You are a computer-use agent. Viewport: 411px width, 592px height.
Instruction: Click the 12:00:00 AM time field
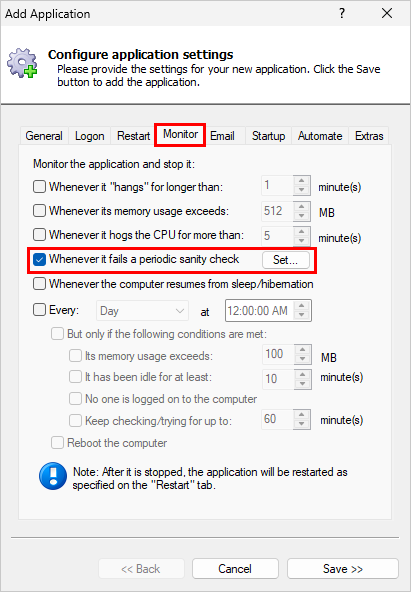click(258, 311)
